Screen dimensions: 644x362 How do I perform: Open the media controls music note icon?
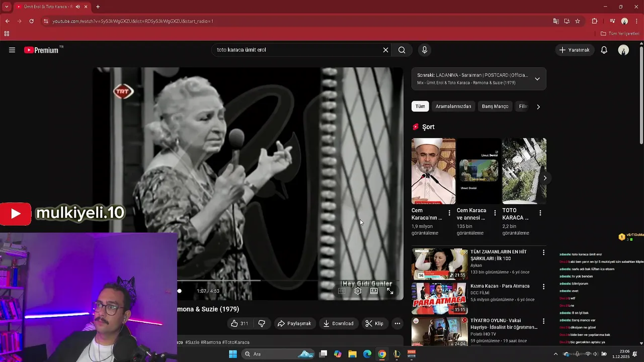pyautogui.click(x=612, y=21)
